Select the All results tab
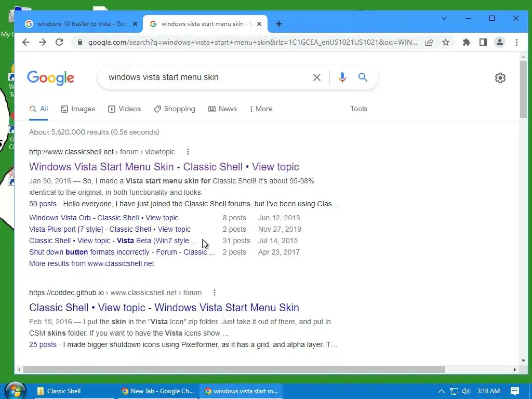The height and width of the screenshot is (399, 532). point(38,109)
